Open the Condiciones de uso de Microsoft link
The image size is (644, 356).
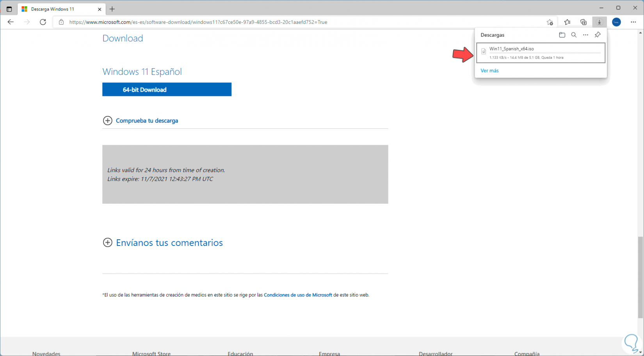pyautogui.click(x=298, y=295)
